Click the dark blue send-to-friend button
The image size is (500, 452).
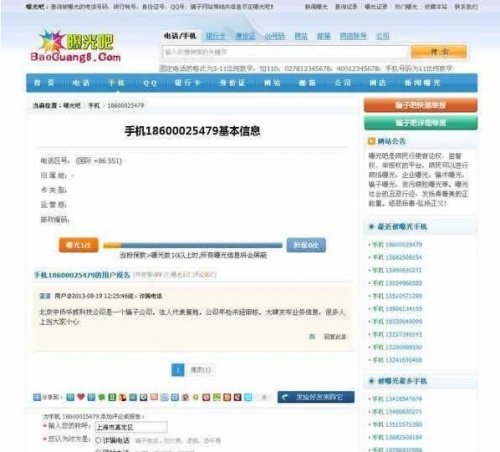click(316, 397)
